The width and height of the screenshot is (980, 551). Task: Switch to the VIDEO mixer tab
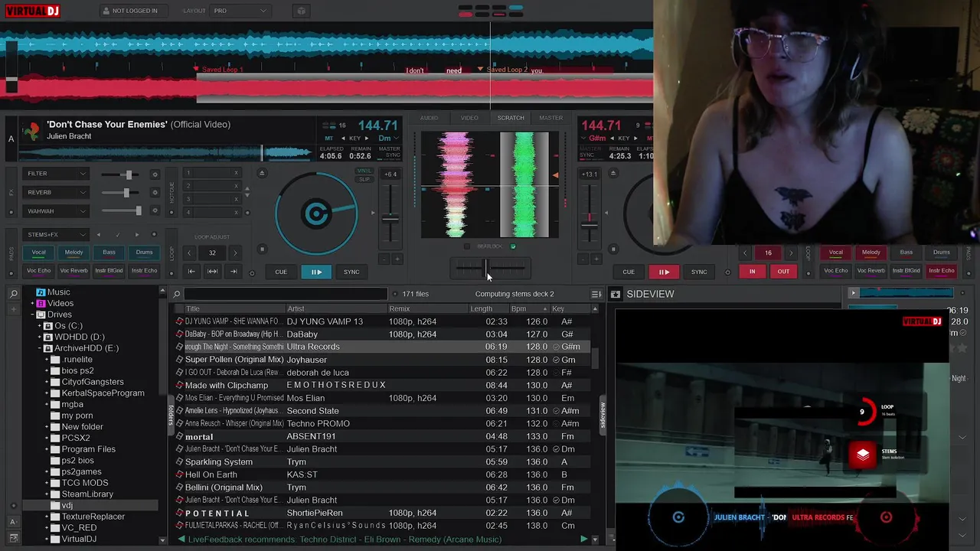click(x=469, y=118)
